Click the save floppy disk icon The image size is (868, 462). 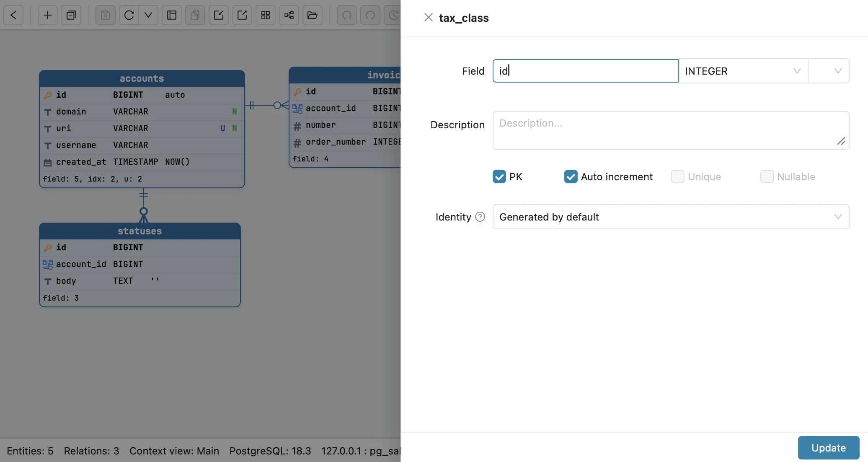coord(106,16)
